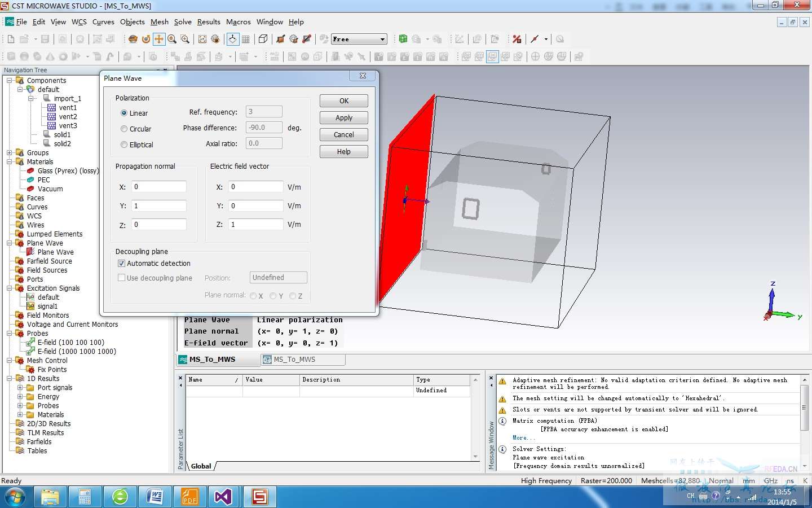Click the wireframe cube icon
This screenshot has height=508, width=812.
pyautogui.click(x=263, y=39)
